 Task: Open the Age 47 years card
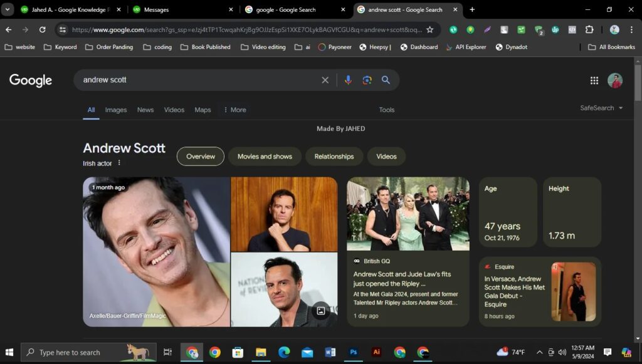508,212
